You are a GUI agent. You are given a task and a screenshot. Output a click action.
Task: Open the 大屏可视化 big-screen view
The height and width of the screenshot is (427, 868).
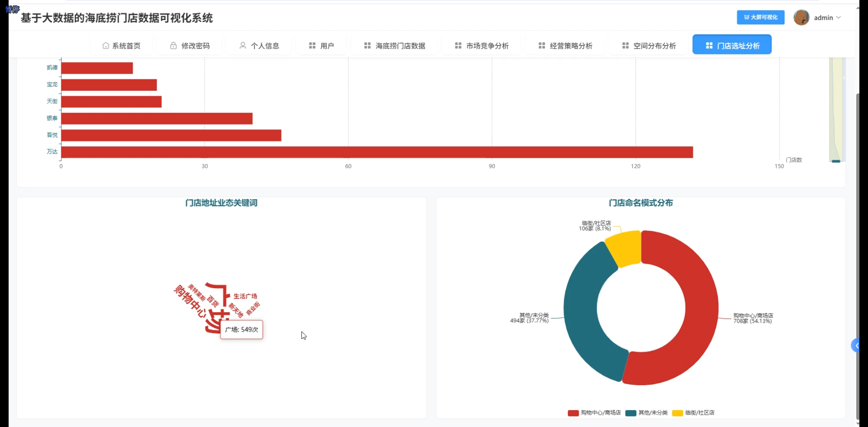click(x=760, y=17)
